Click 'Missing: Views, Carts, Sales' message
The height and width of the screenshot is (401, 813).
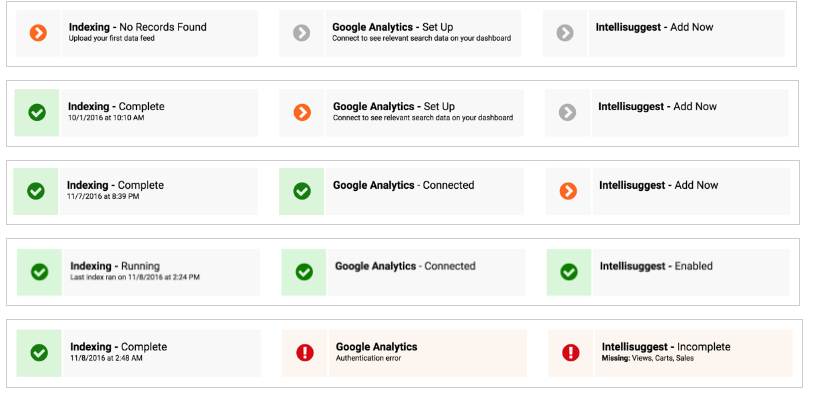[x=648, y=358]
